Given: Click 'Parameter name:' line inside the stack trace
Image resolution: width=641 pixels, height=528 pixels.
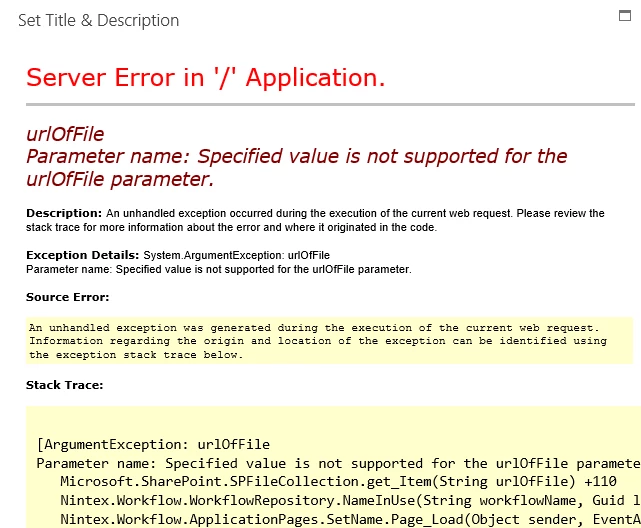Looking at the screenshot, I should click(x=338, y=463).
